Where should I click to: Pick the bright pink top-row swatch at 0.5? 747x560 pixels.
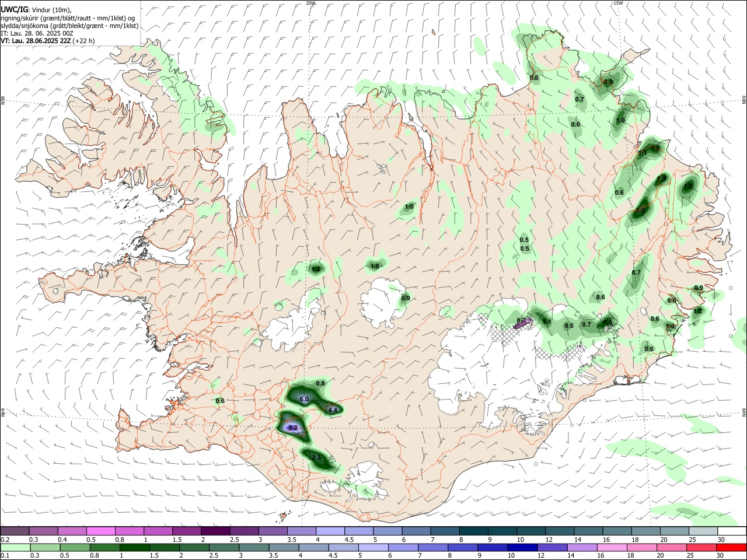[x=101, y=531]
